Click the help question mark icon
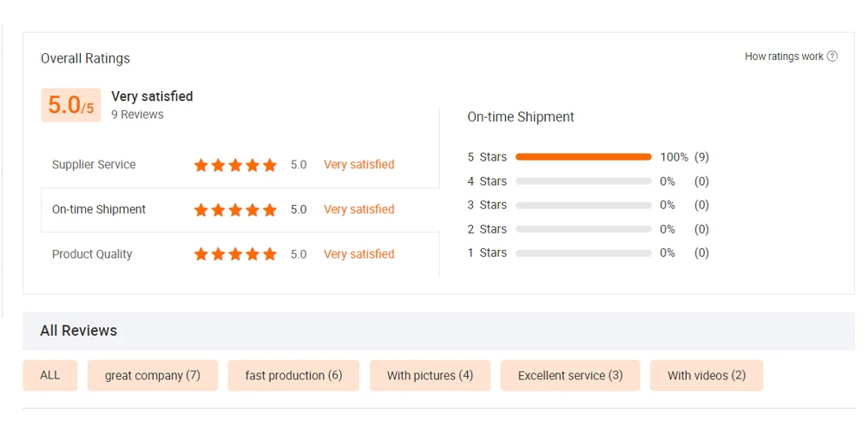Screen dimensions: 868x434 832,56
